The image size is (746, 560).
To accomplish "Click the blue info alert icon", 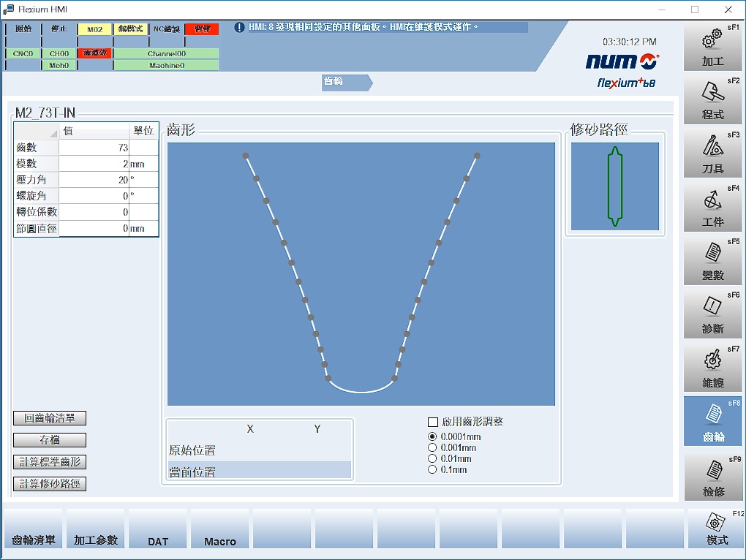I will (239, 28).
